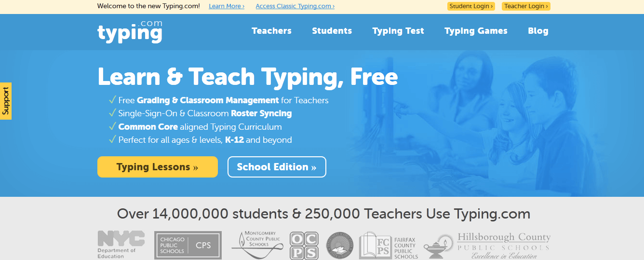Click the 'Roster Syncing' bullet line
Screen dimensions: 644x260
coord(200,113)
